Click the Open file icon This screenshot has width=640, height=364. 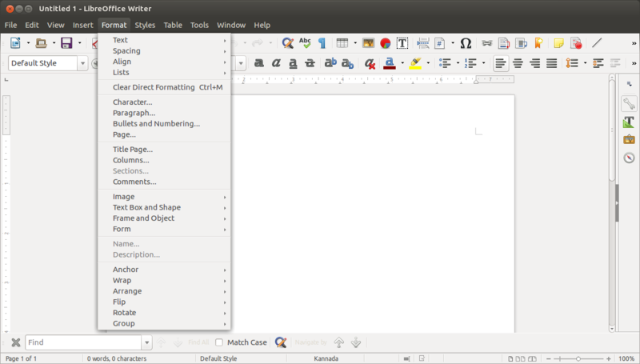click(41, 43)
